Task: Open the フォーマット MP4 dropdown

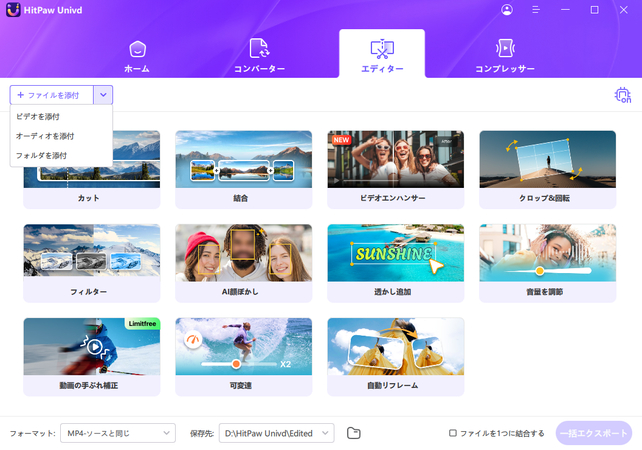Action: coord(118,433)
